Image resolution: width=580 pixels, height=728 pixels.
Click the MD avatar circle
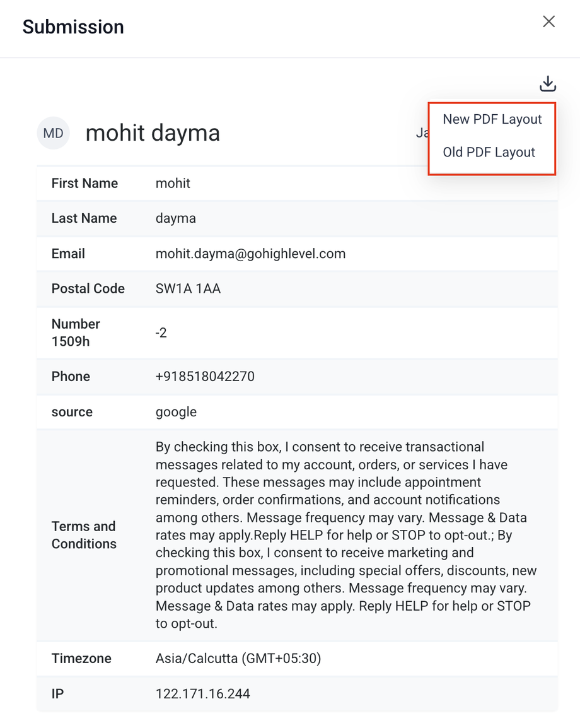tap(53, 133)
